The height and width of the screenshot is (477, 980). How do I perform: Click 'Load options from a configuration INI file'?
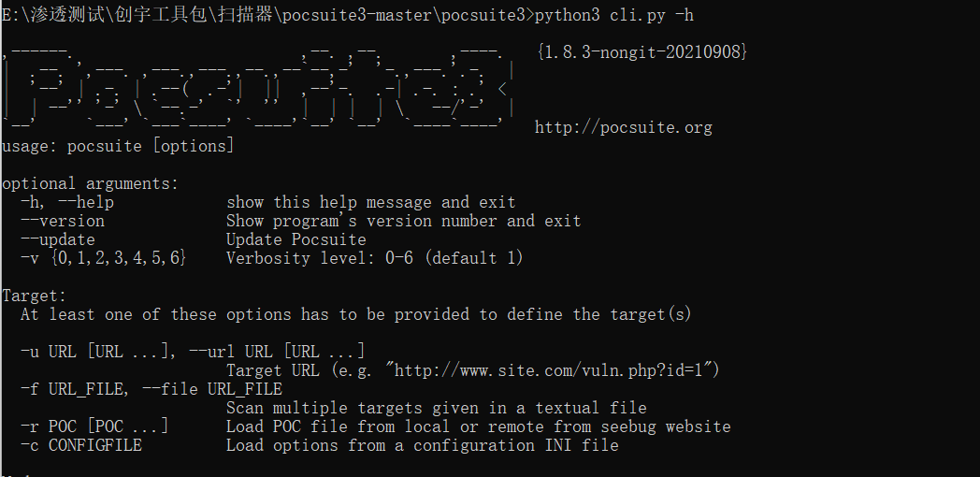[423, 445]
